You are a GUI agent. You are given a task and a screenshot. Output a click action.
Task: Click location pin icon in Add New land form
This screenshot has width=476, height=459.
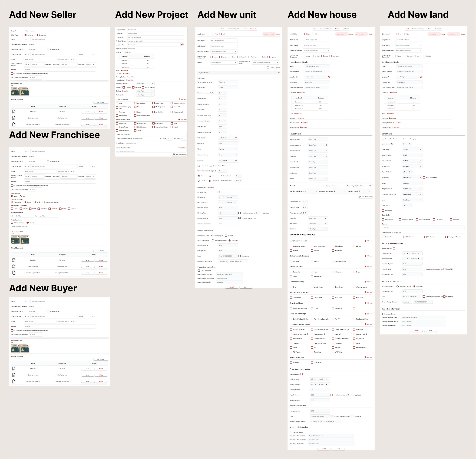coord(421,77)
